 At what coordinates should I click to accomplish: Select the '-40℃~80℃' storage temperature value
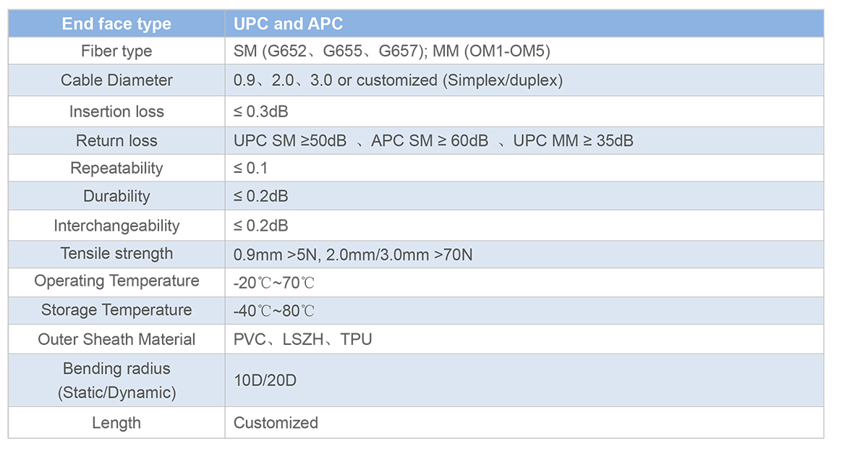click(274, 311)
